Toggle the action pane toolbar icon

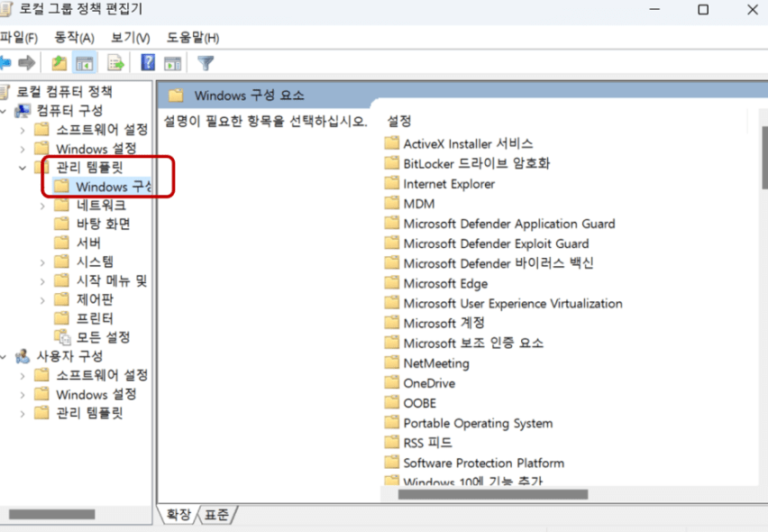coord(172,63)
